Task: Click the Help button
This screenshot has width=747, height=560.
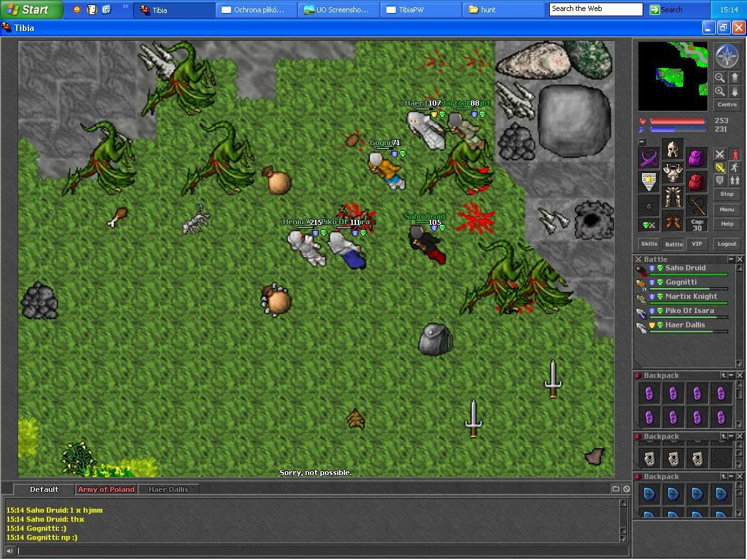Action: 727,224
